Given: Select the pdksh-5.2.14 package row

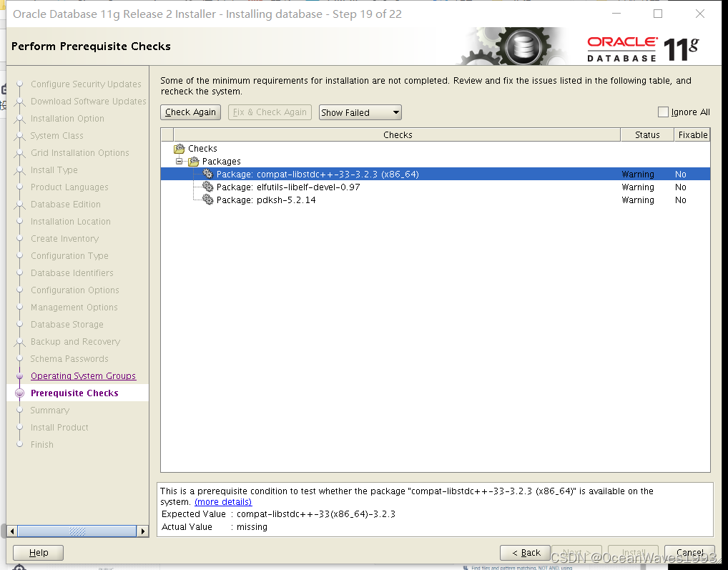Looking at the screenshot, I should [x=435, y=200].
